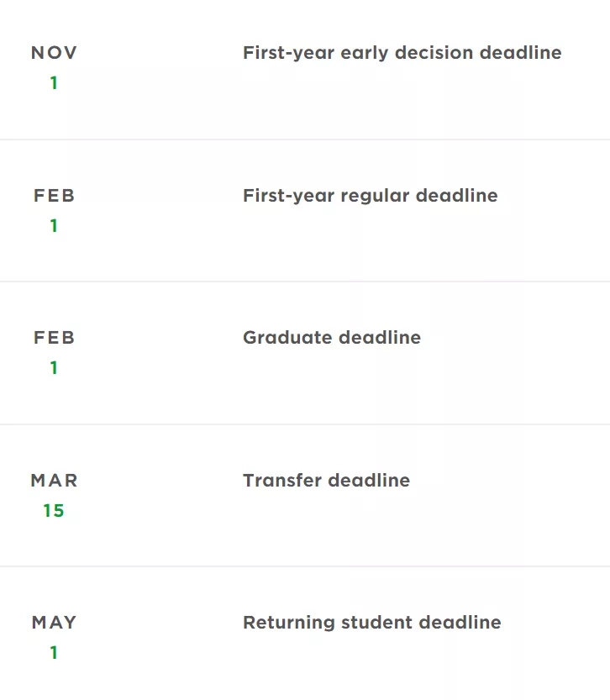Click day 1 beside First-year regular deadline
610x700 pixels.
tap(54, 226)
